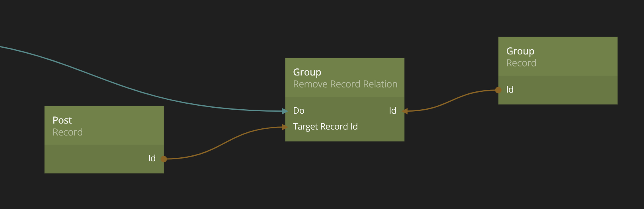Click the Id arrow port on Remove Record Relation
Screen dimensions: 644x209
[x=405, y=111]
